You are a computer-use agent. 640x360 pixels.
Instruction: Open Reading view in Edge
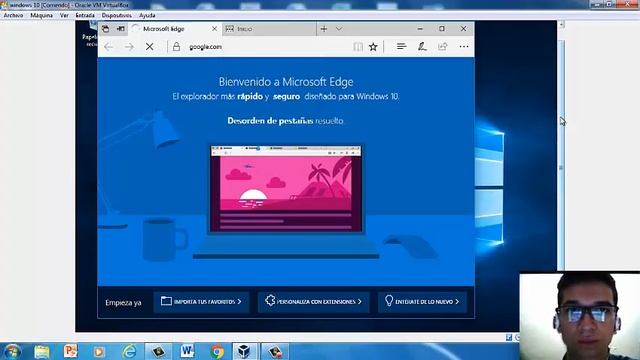(358, 47)
